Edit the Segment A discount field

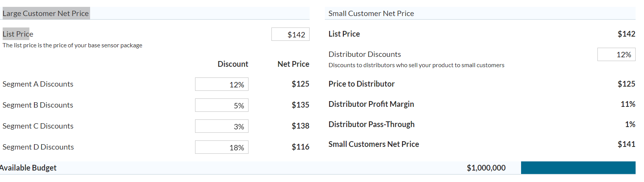tap(221, 84)
